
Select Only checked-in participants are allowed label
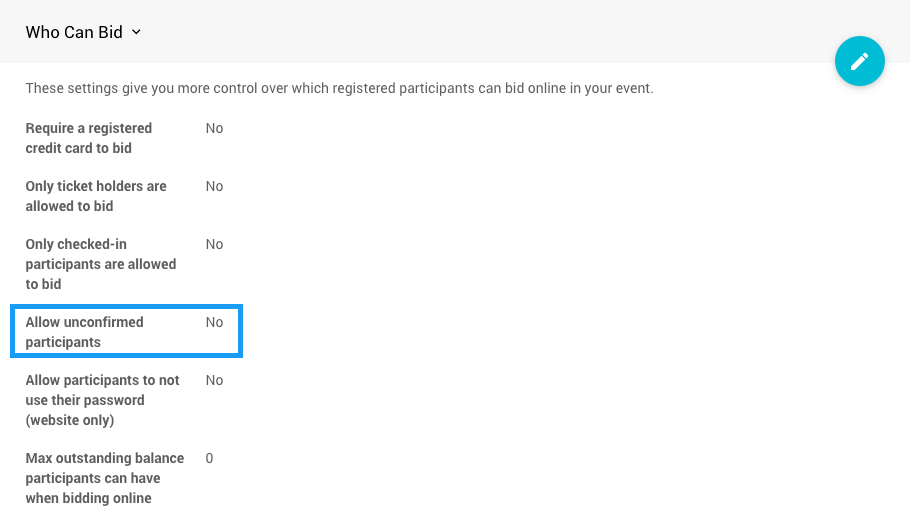tap(100, 264)
